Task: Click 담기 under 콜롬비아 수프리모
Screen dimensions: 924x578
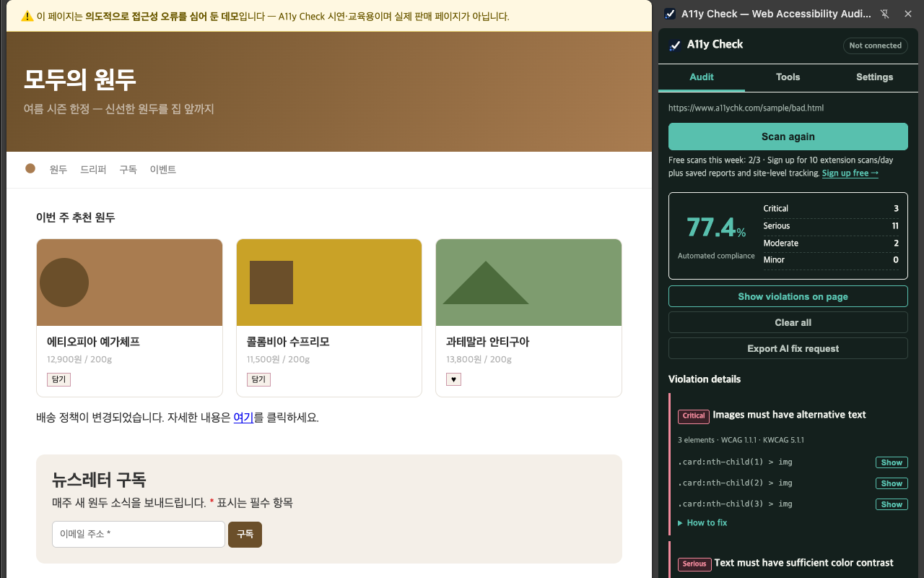Action: 258,379
